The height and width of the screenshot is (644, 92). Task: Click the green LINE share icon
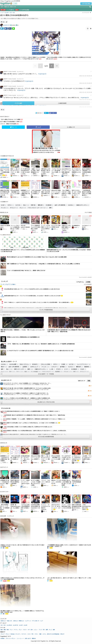(x=13, y=29)
